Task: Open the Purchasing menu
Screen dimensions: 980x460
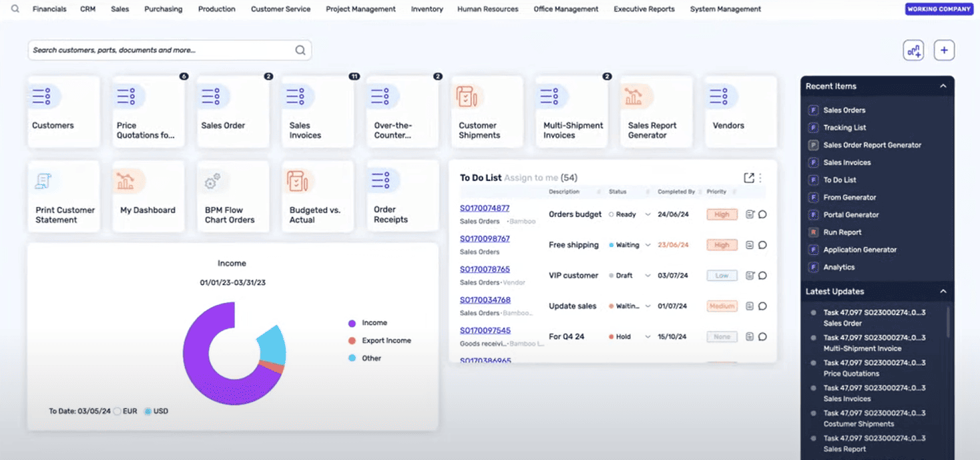Action: coord(164,9)
